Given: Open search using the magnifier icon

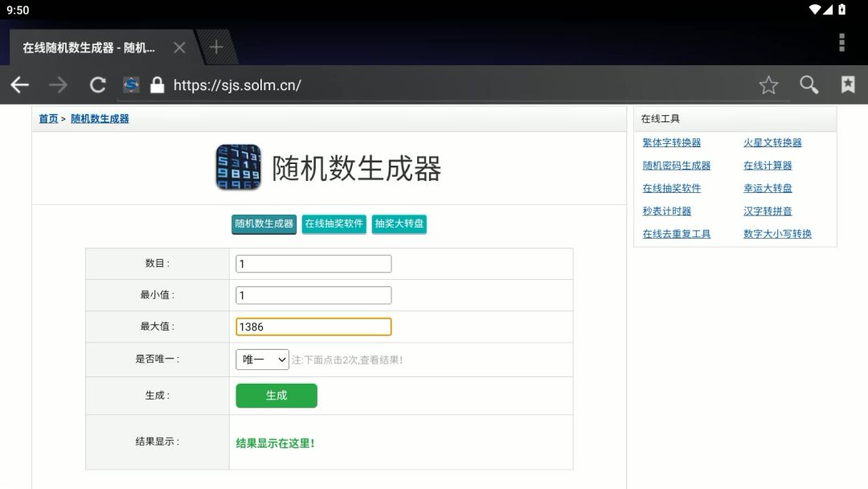Looking at the screenshot, I should coord(809,85).
